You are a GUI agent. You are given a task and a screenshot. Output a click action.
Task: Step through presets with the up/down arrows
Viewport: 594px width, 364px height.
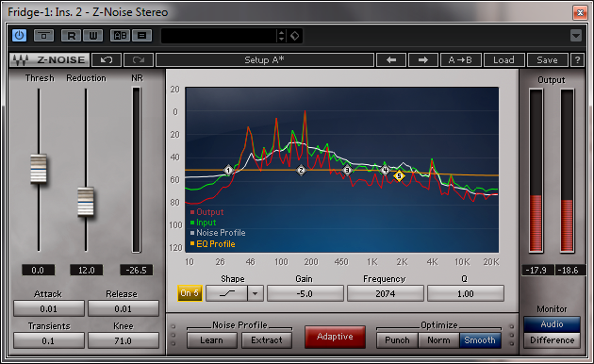(281, 36)
